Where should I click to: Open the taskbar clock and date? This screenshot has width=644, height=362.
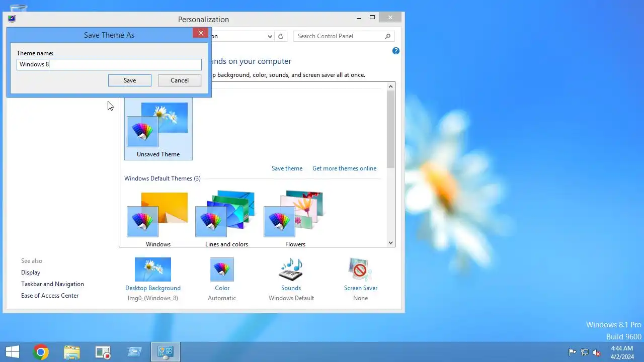pyautogui.click(x=622, y=352)
